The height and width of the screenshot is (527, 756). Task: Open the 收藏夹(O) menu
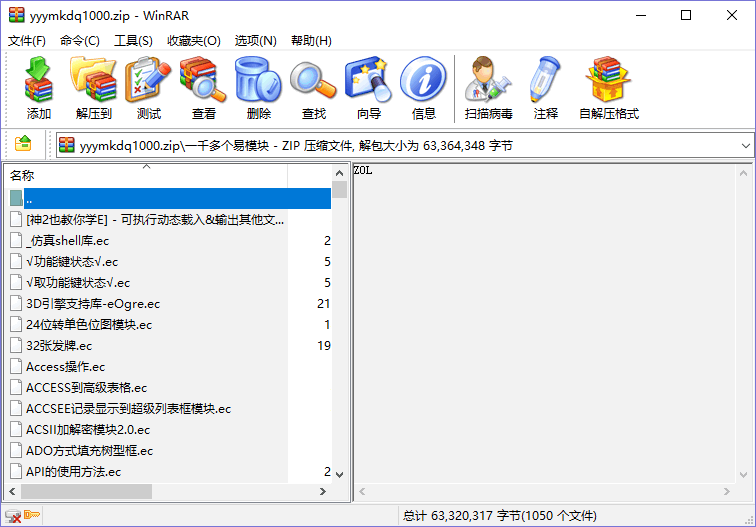coord(194,41)
